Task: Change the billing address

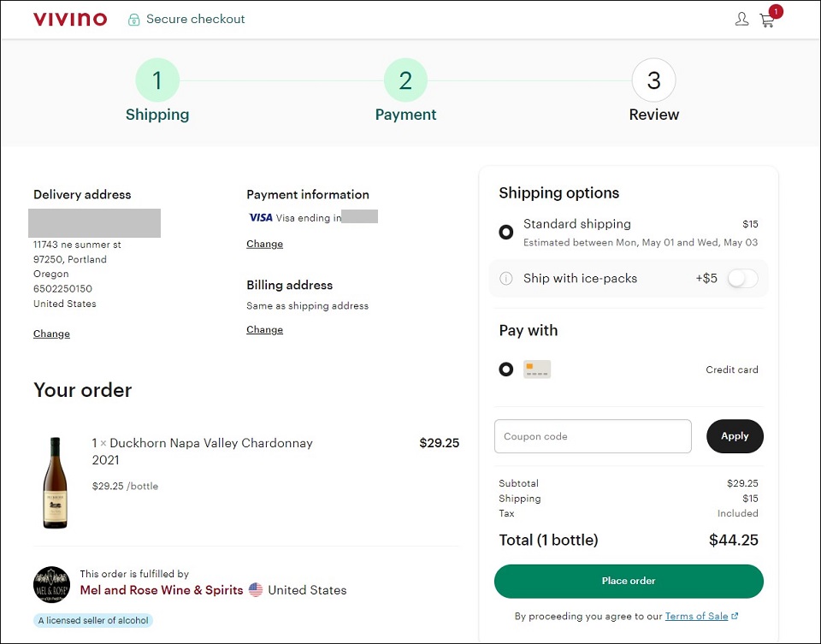Action: point(264,329)
